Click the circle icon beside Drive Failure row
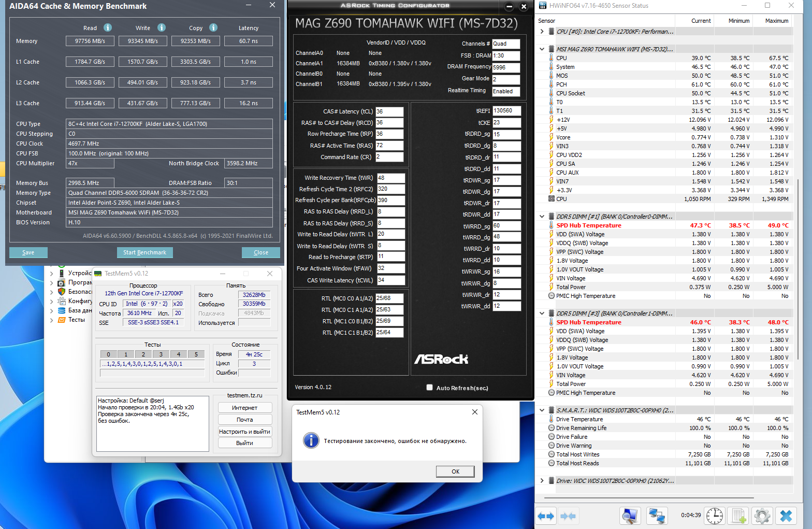The width and height of the screenshot is (812, 529). click(552, 437)
